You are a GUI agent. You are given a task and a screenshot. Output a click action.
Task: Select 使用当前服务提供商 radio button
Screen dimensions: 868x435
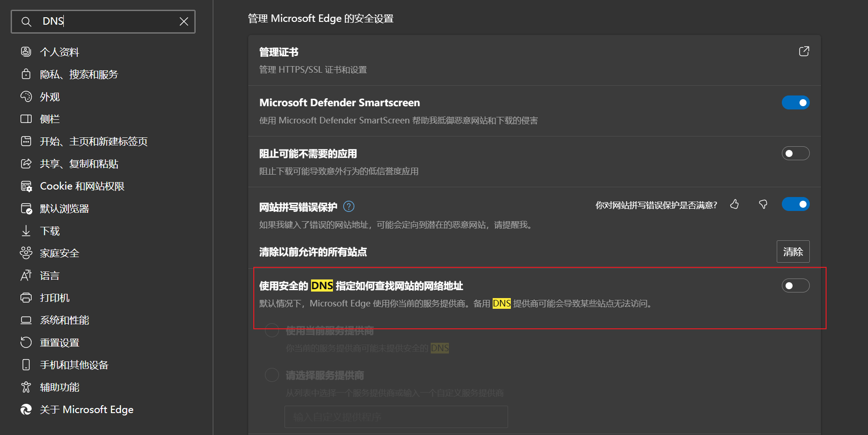tap(272, 331)
